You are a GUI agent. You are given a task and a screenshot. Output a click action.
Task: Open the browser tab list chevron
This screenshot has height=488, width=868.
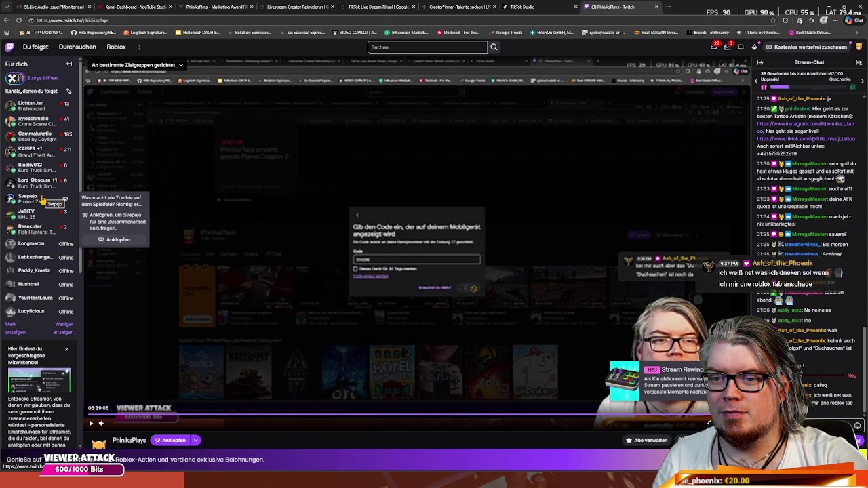(x=6, y=7)
